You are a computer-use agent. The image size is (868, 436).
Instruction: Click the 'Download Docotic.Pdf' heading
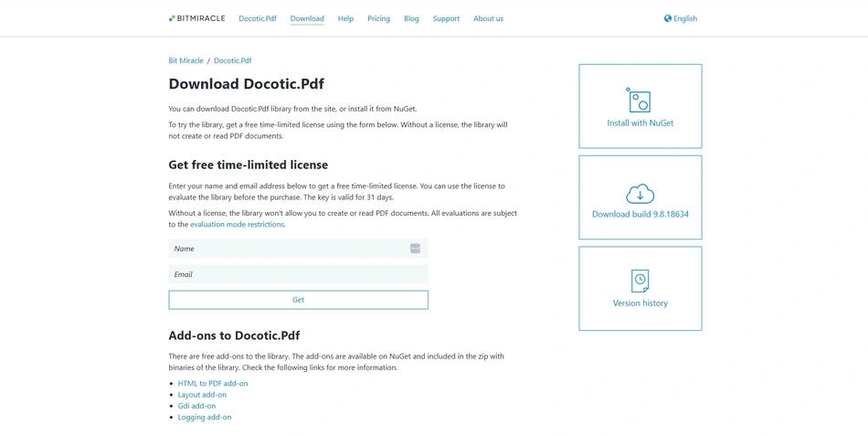tap(247, 84)
